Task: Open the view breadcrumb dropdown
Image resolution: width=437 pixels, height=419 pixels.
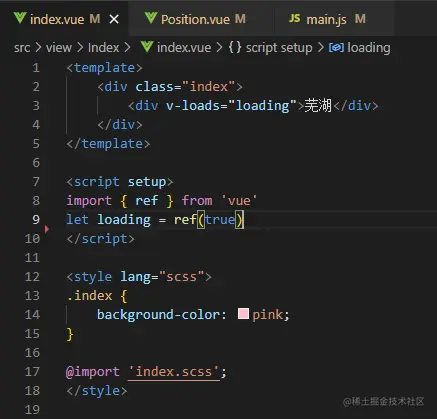Action: (x=59, y=47)
